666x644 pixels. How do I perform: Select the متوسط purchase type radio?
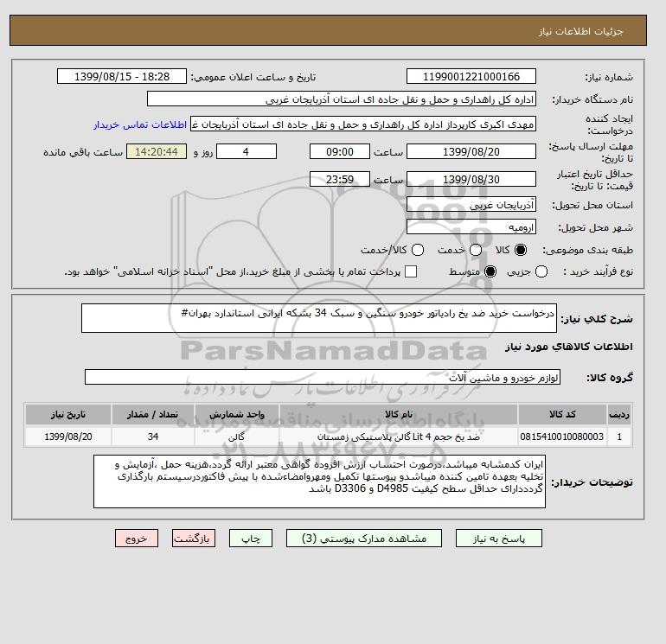coord(490,271)
